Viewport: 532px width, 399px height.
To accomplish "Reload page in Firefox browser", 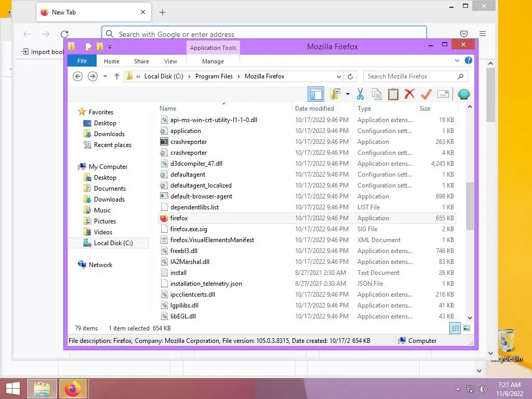I will 64,34.
